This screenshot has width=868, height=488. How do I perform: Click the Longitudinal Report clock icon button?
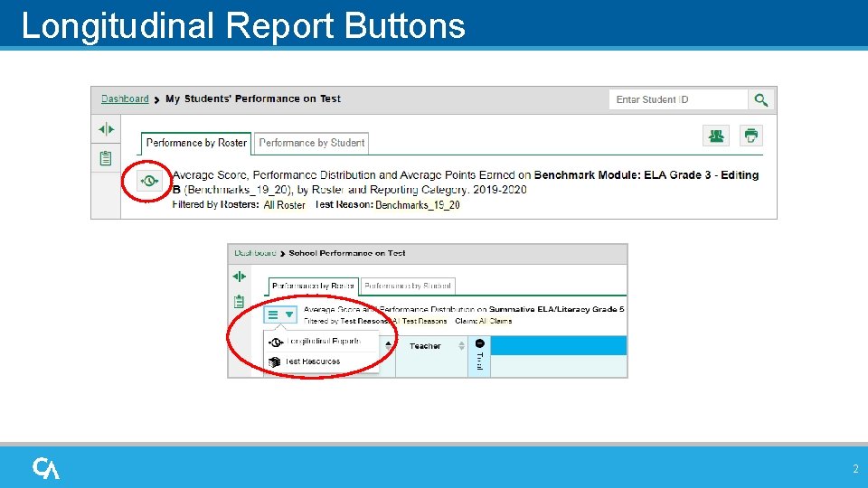coord(149,181)
